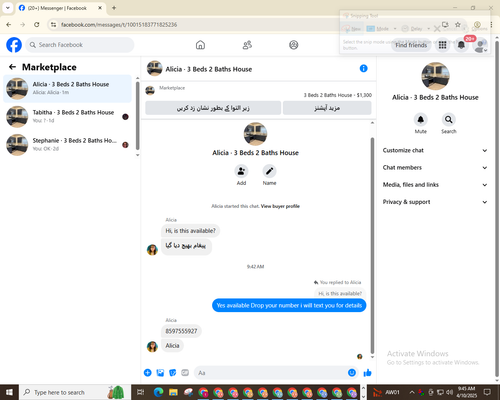Viewport: 500px width, 400px height.
Task: Click the browser address bar URL
Action: click(119, 25)
